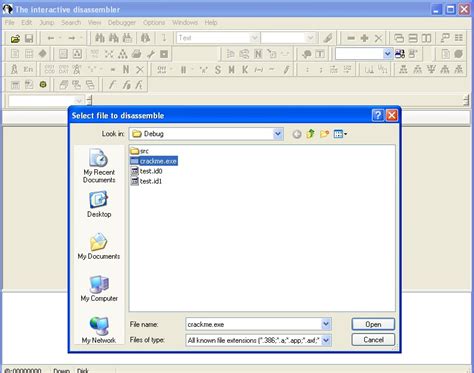Click the diamond-shaped toolbar icon
Image resolution: width=474 pixels, height=373 pixels.
(x=42, y=54)
